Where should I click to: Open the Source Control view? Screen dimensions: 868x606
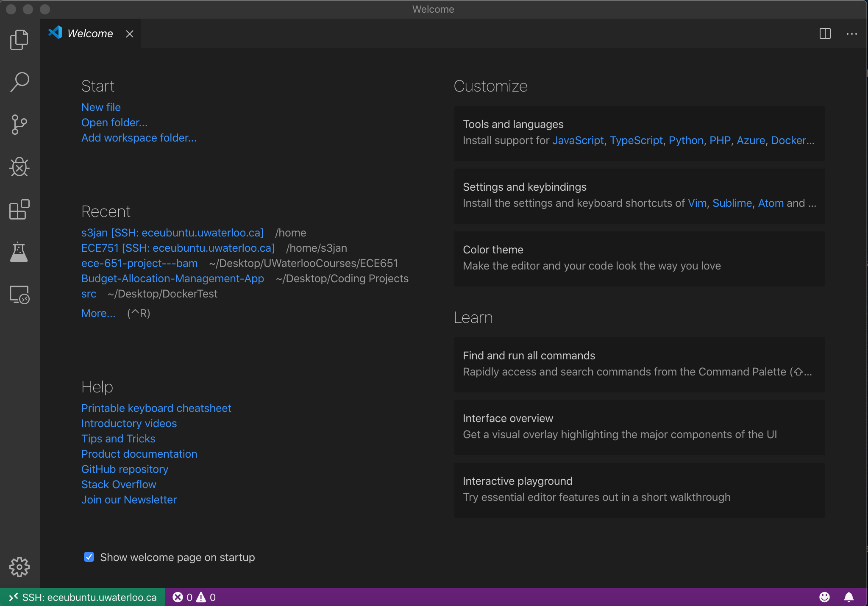pyautogui.click(x=19, y=124)
